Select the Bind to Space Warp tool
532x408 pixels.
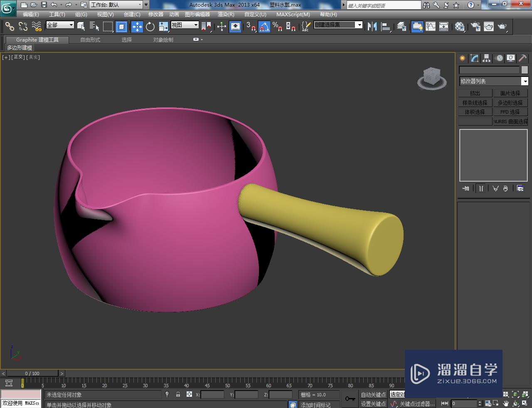coord(37,27)
